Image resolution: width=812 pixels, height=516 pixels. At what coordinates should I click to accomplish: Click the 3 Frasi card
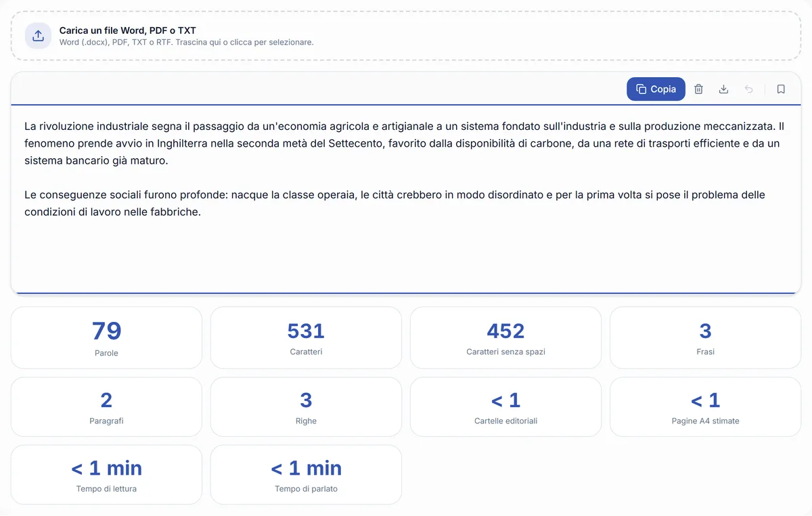(x=705, y=337)
